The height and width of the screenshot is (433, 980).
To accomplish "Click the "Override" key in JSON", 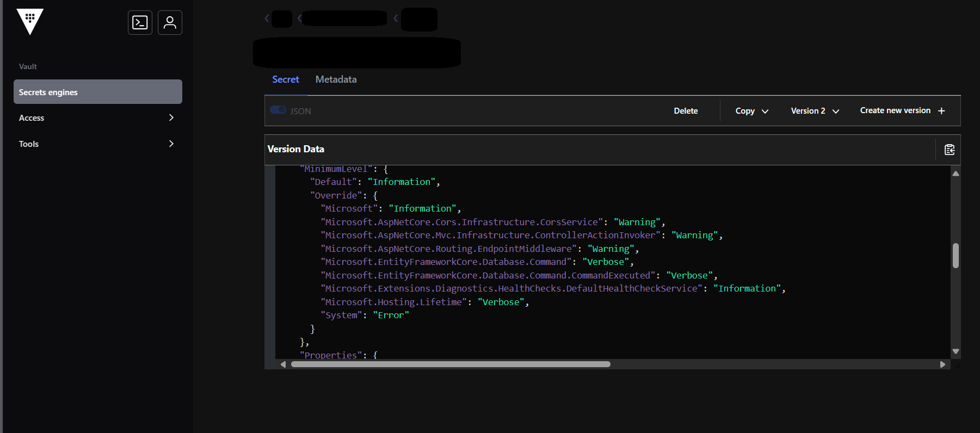I will 336,195.
